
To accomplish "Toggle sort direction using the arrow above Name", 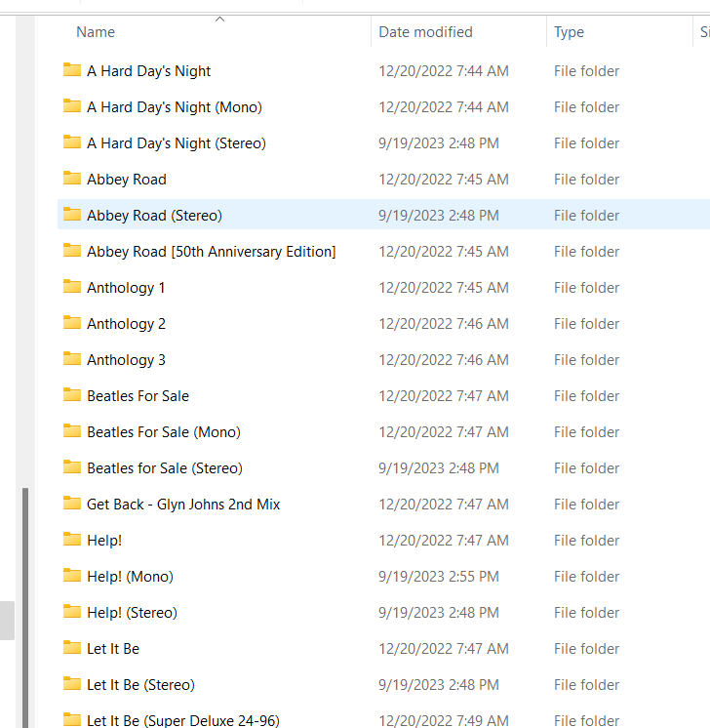I will [219, 19].
